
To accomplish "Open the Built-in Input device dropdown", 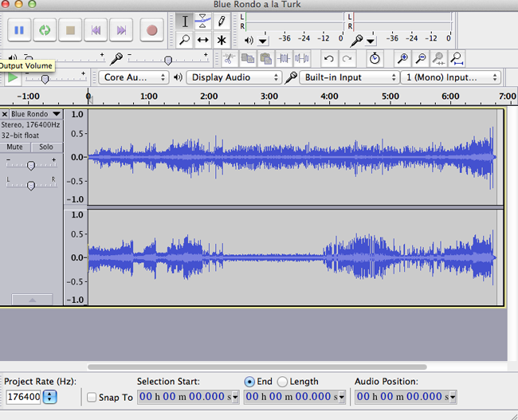I will pos(349,77).
